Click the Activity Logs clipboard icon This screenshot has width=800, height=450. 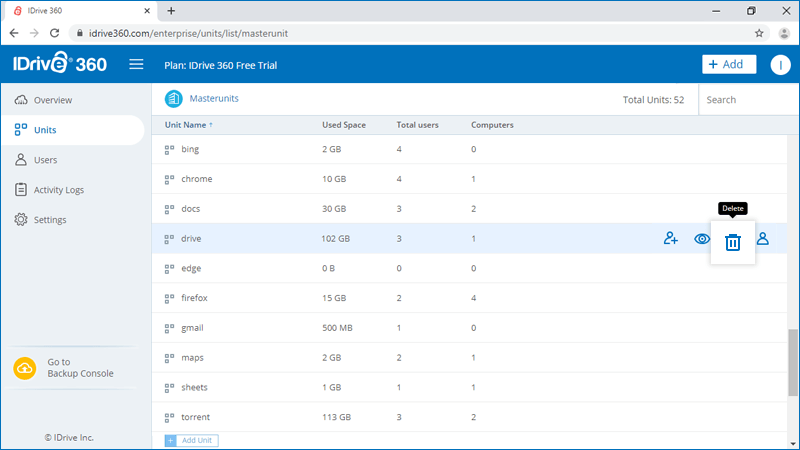pos(21,189)
